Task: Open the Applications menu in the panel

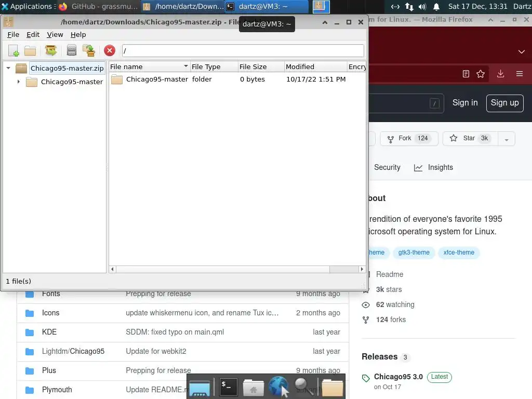Action: (x=28, y=6)
